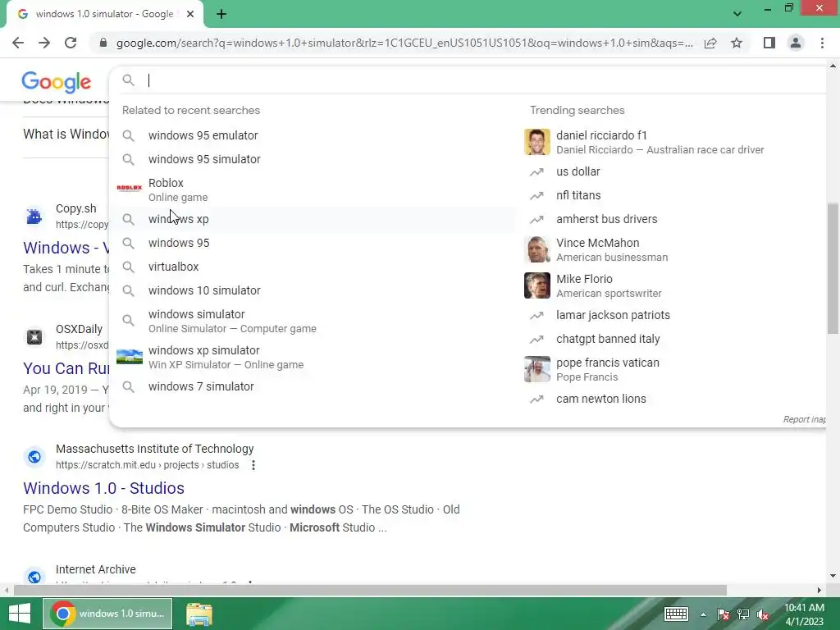This screenshot has width=840, height=630.
Task: Close the 'windows 1.0 simulator' tab
Action: click(x=190, y=15)
